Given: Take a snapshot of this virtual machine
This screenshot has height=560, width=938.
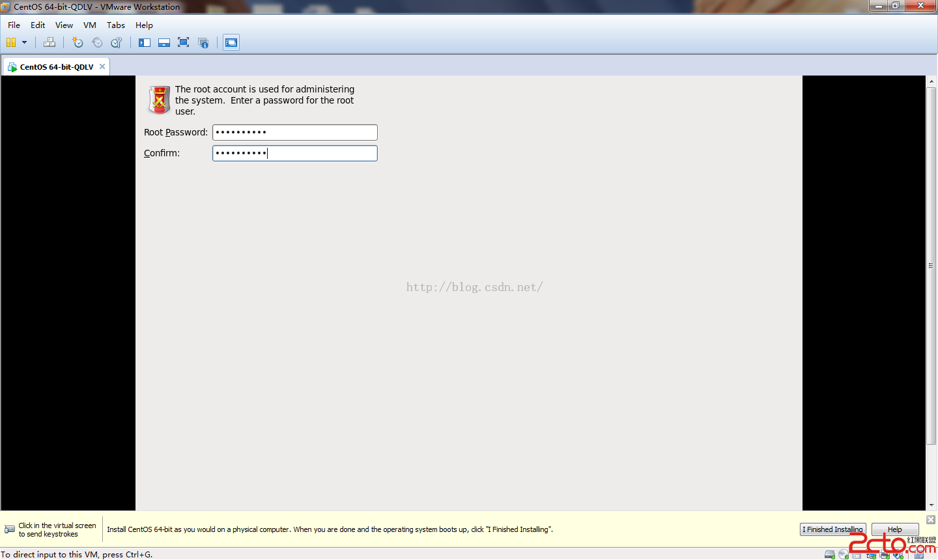Looking at the screenshot, I should (78, 42).
